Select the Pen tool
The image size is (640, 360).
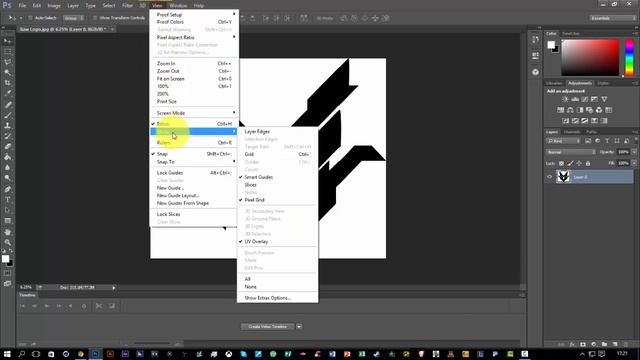point(8,189)
